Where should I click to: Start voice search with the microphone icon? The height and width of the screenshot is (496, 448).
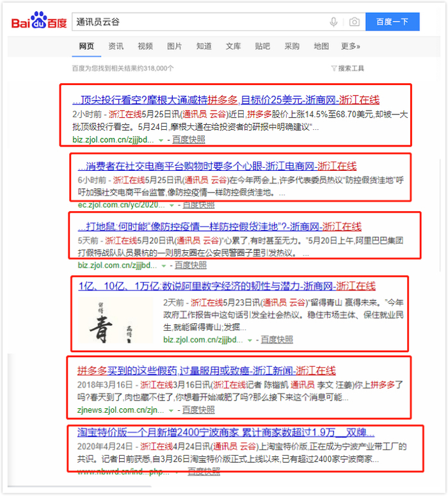333,22
